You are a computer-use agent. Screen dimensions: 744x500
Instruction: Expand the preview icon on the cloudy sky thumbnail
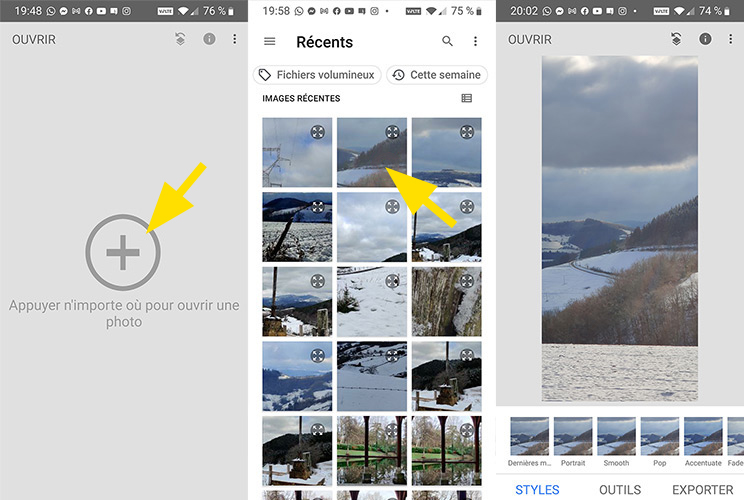392,207
